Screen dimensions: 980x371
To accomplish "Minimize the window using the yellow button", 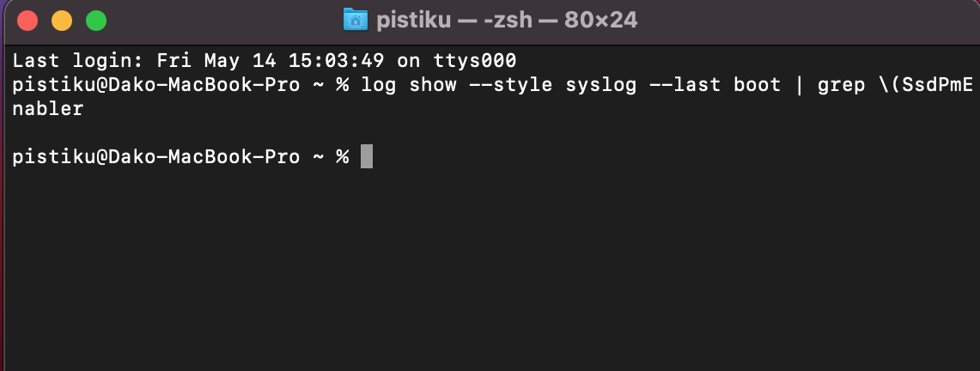I will point(62,21).
